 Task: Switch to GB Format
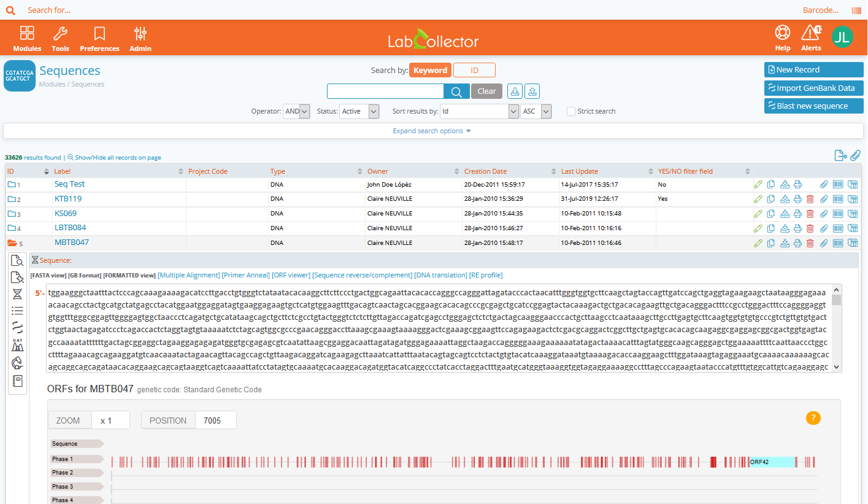click(x=85, y=275)
